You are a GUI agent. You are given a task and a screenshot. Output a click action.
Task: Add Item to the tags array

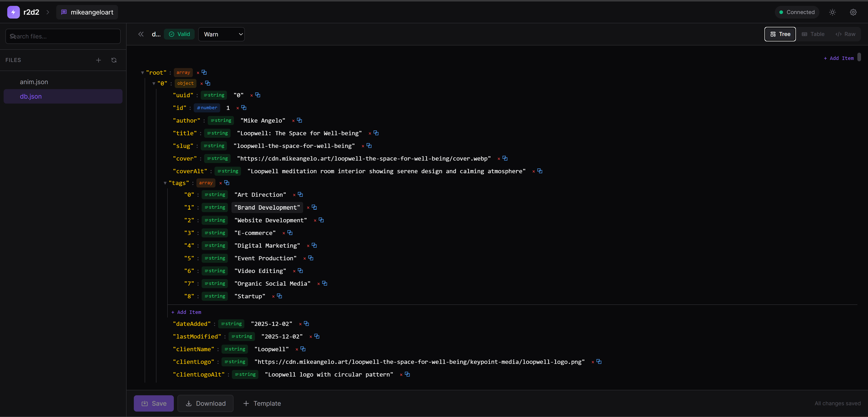186,313
